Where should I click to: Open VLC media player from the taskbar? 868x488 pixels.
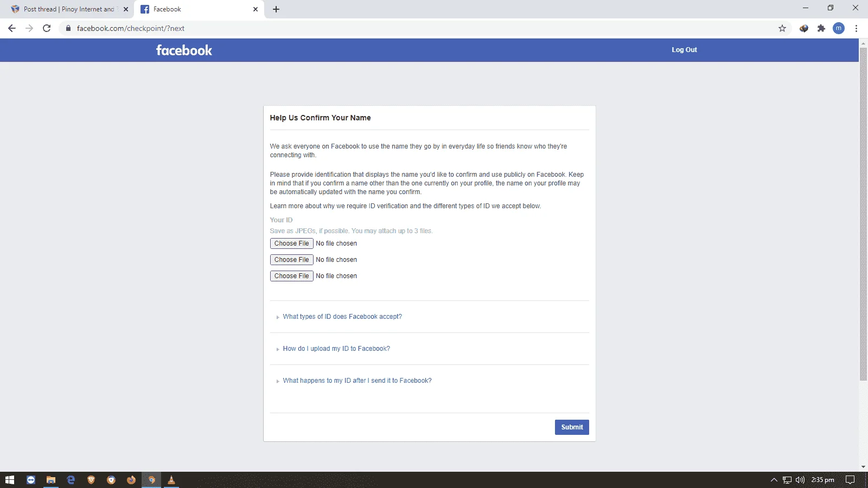(171, 480)
